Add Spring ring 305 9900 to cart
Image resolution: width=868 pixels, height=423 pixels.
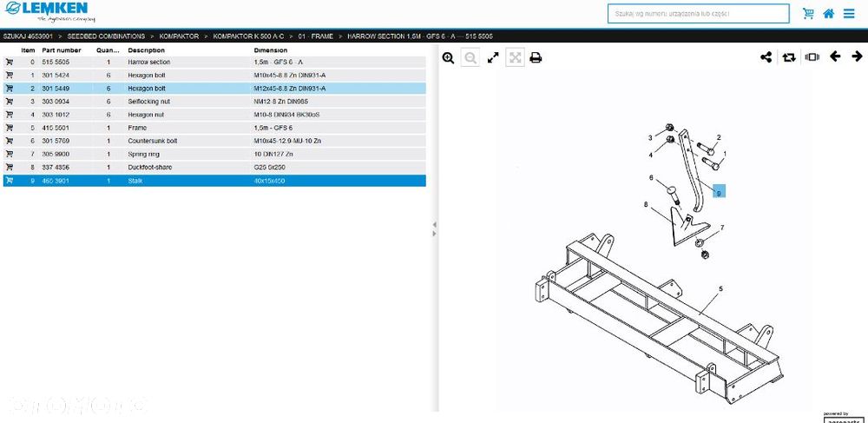10,154
